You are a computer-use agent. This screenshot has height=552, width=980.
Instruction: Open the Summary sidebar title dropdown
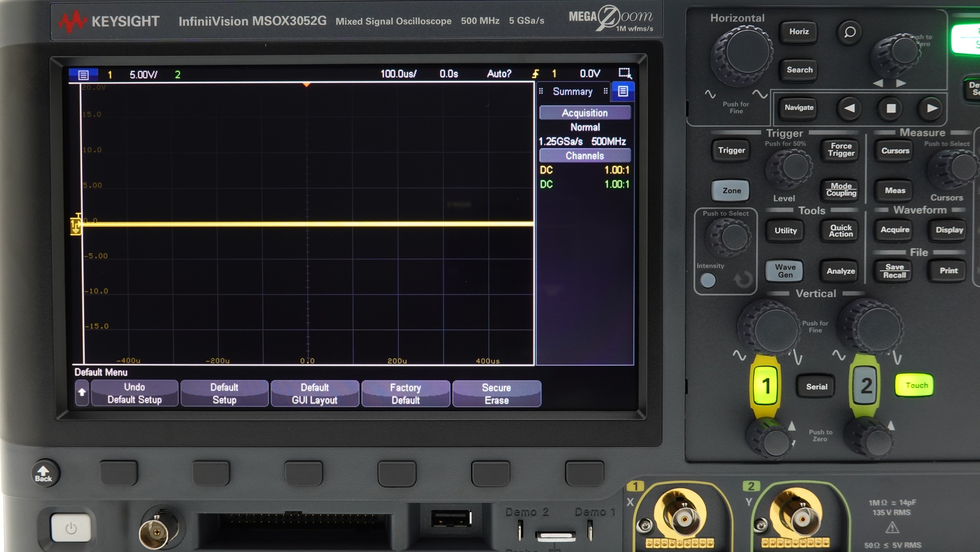pos(573,91)
